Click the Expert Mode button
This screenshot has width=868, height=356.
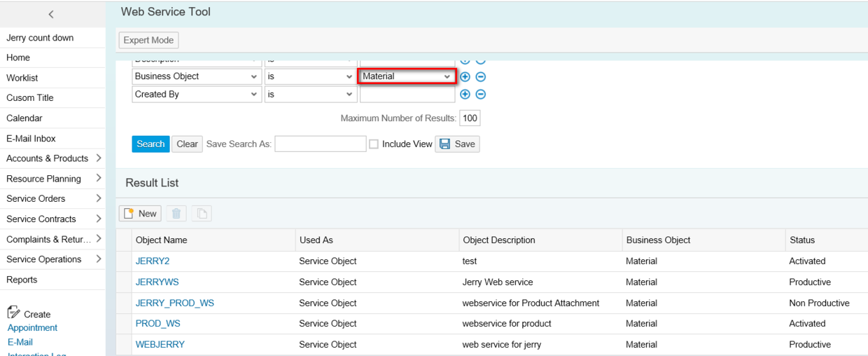tap(148, 40)
